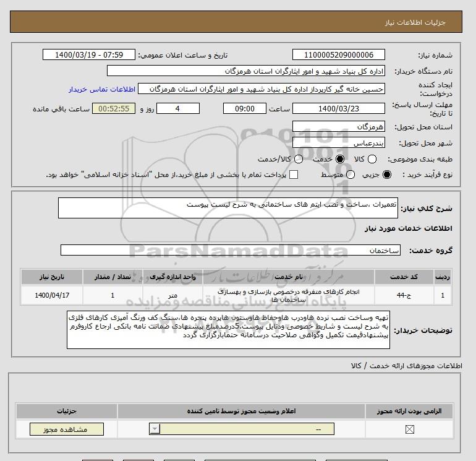Click the تاریخ و ساعت اعلان عمومی field

coord(89,54)
